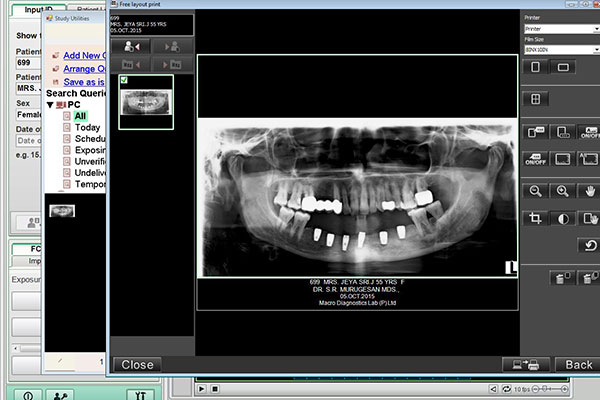600x400 pixels.
Task: Click the Sex field showing Female
Action: coord(29,114)
